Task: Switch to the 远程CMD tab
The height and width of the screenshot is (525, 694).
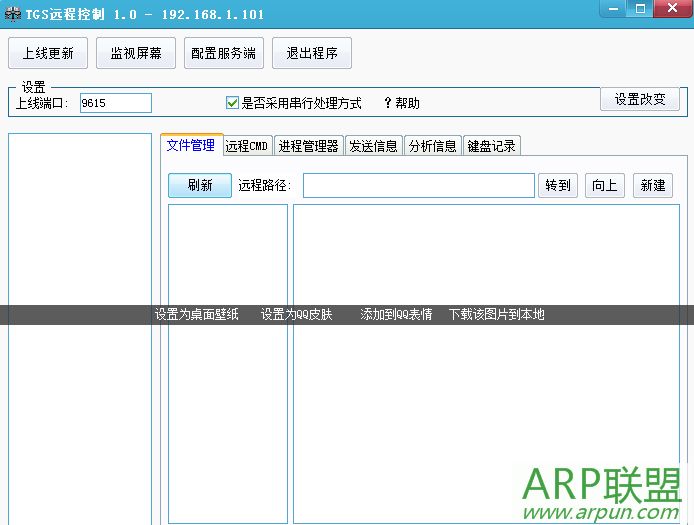Action: pos(247,146)
